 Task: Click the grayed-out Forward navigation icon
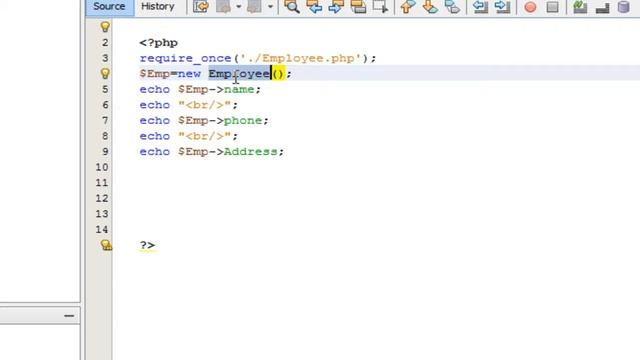(254, 7)
